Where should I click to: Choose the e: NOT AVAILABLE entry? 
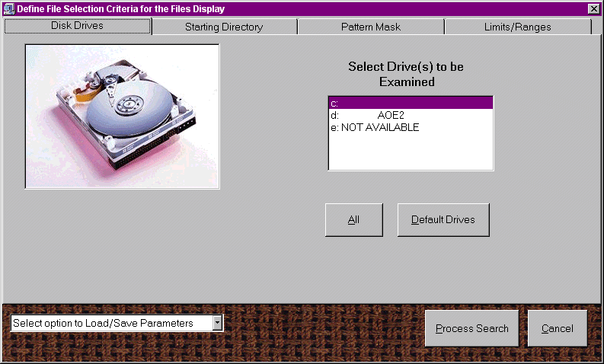[x=411, y=127]
